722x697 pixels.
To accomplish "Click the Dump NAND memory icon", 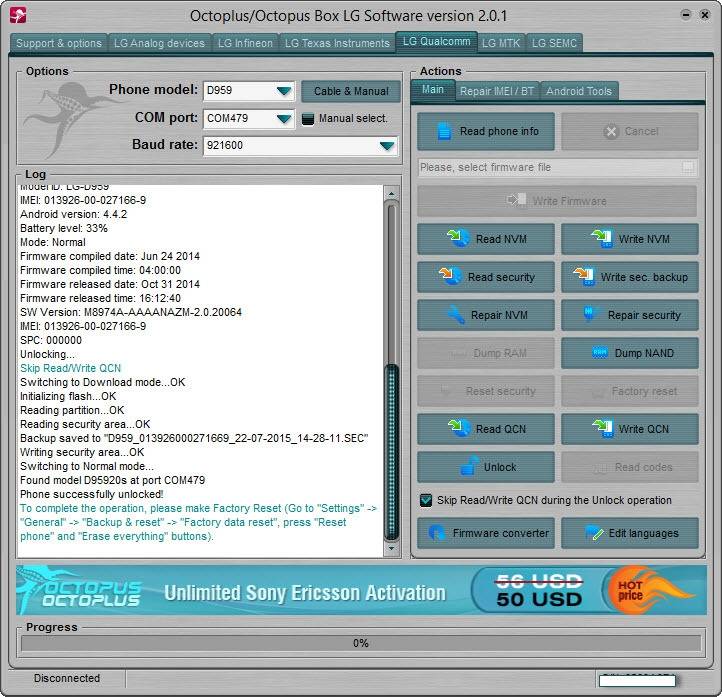I will click(600, 353).
